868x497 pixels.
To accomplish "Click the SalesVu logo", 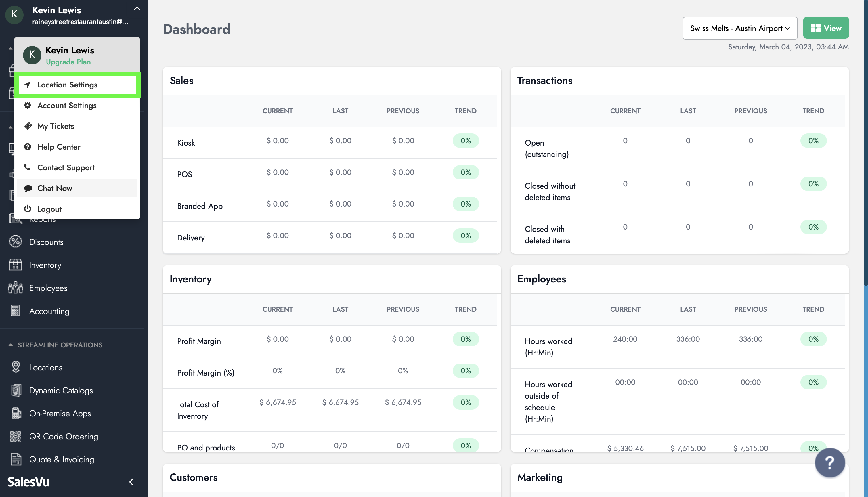I will point(29,482).
